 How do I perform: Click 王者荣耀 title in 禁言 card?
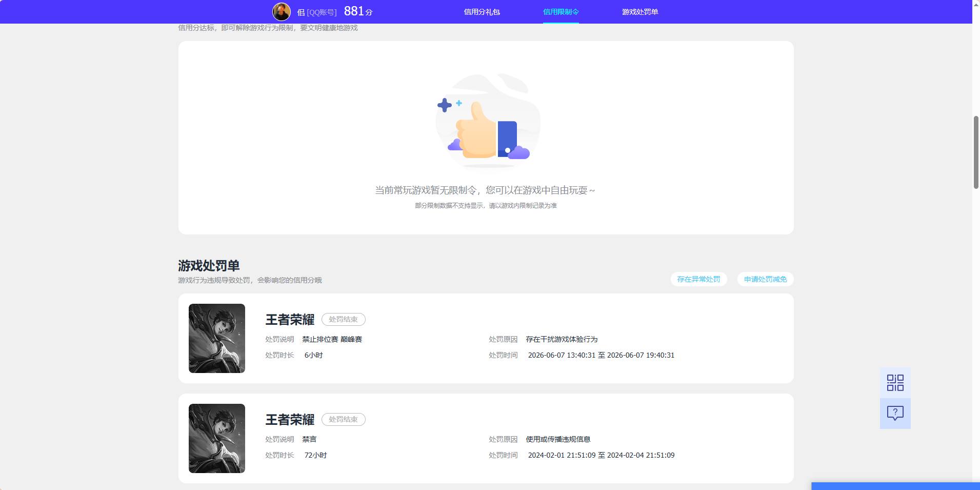point(290,420)
